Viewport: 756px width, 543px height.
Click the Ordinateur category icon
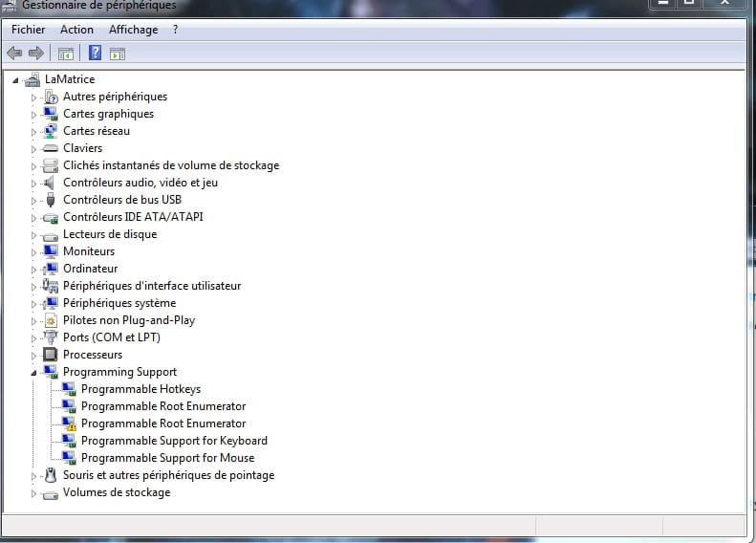point(51,269)
